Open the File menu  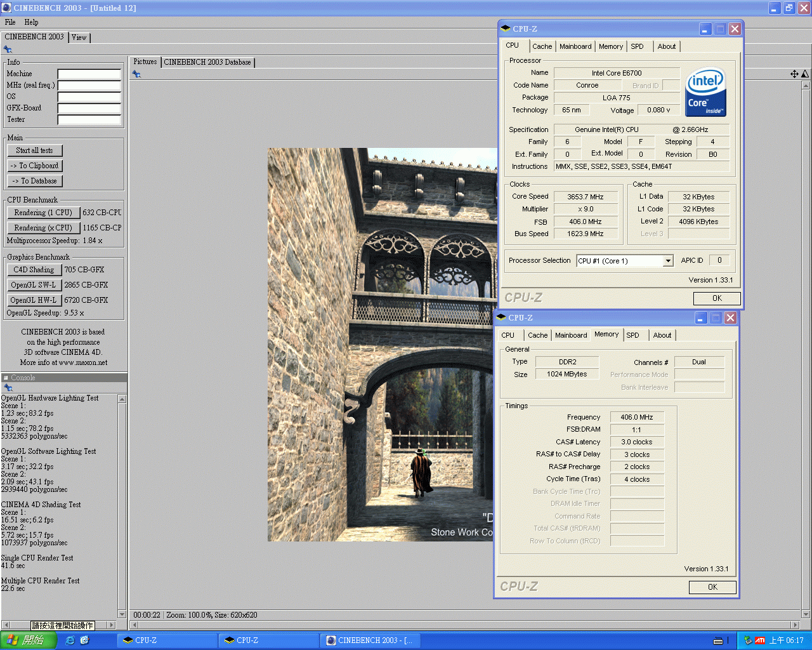[10, 22]
